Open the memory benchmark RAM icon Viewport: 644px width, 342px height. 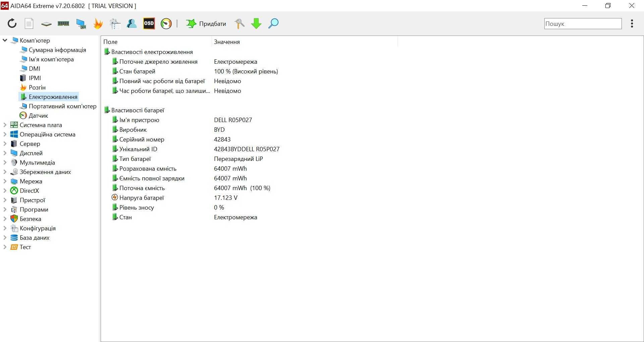coord(63,23)
